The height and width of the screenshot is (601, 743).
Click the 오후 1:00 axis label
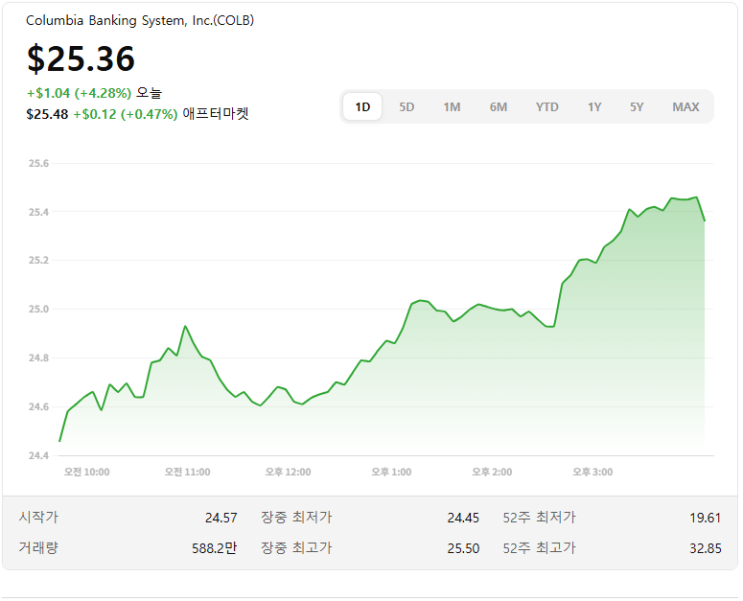tap(391, 472)
